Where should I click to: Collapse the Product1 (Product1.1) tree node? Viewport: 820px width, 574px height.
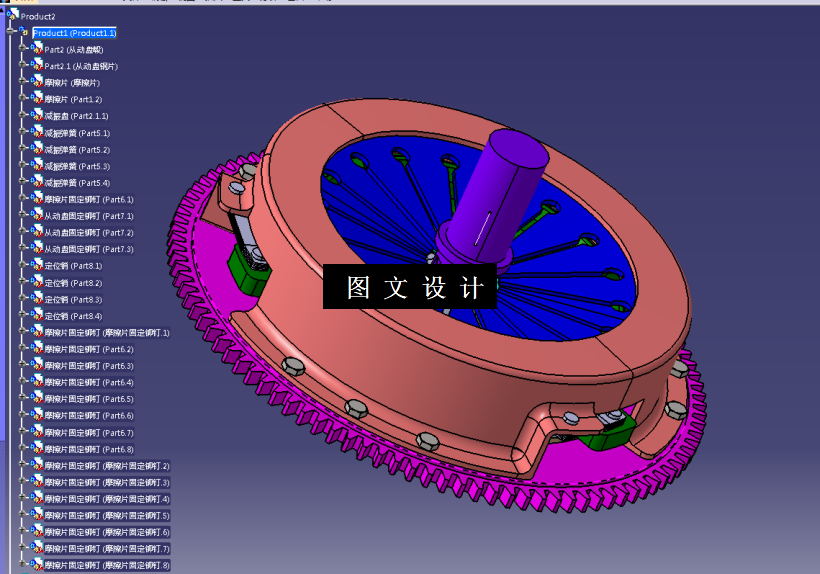[x=10, y=31]
